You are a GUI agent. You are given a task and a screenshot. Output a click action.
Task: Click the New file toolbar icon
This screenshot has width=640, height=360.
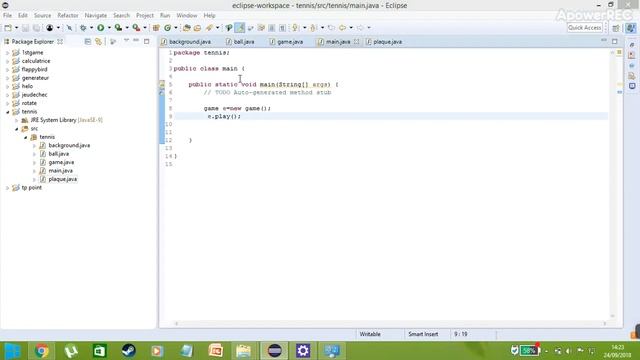coord(8,28)
